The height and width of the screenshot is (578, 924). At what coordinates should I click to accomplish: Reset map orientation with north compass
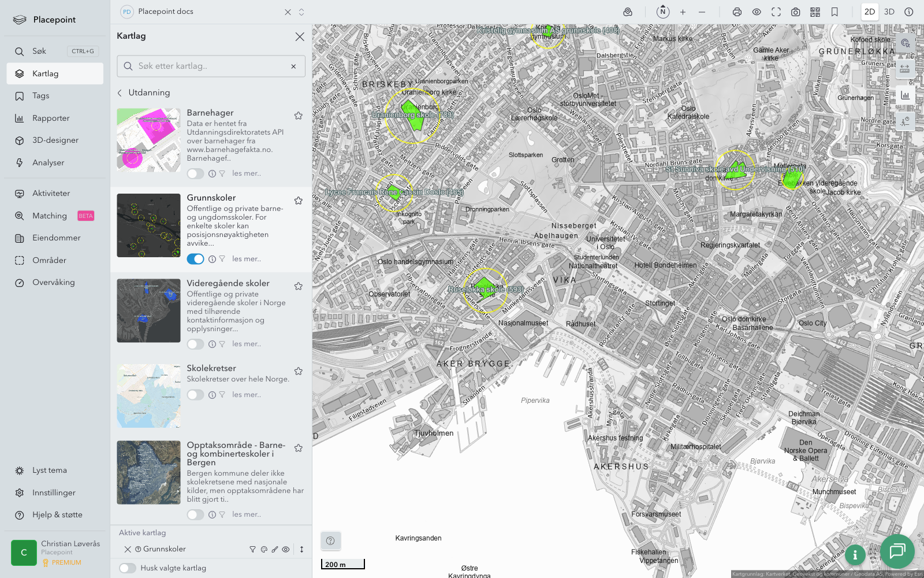[662, 12]
